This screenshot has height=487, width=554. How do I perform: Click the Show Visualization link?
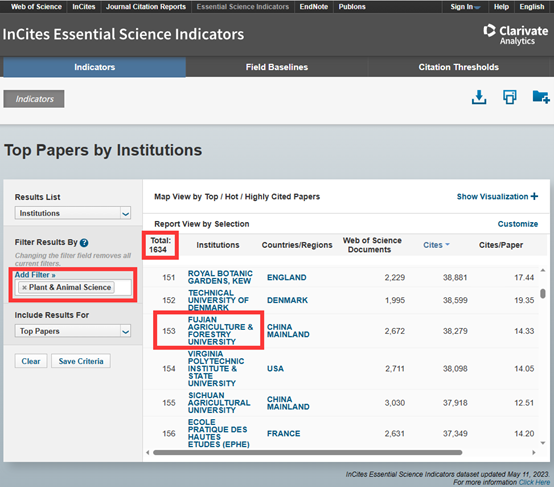tap(493, 196)
